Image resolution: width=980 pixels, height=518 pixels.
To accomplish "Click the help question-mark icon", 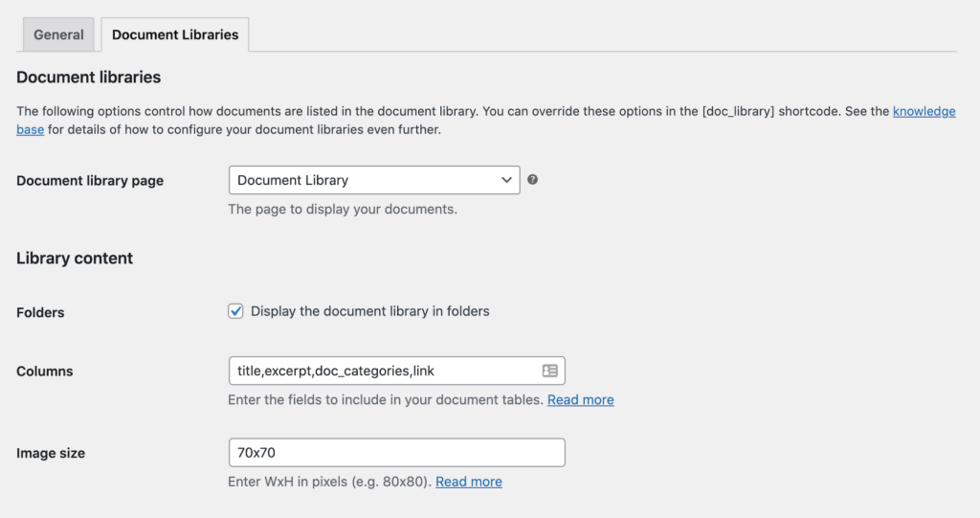I will (532, 180).
